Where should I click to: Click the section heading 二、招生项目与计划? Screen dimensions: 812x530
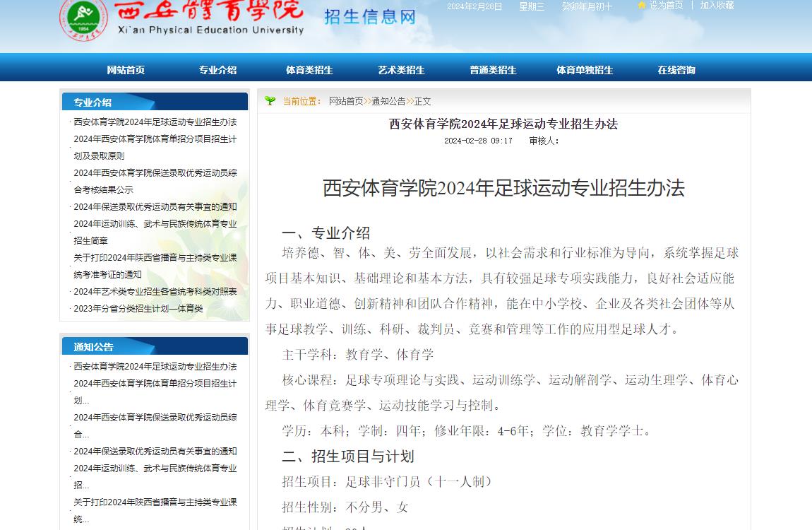pyautogui.click(x=348, y=457)
